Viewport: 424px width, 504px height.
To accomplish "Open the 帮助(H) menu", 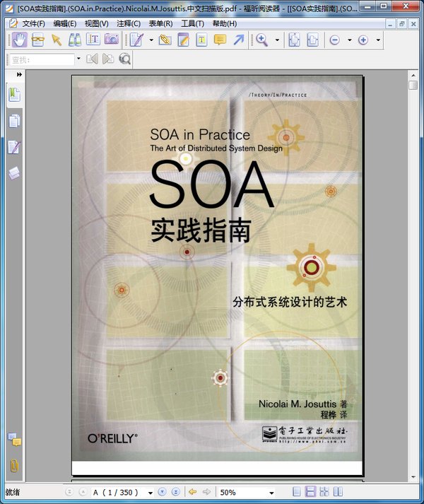I will click(225, 23).
